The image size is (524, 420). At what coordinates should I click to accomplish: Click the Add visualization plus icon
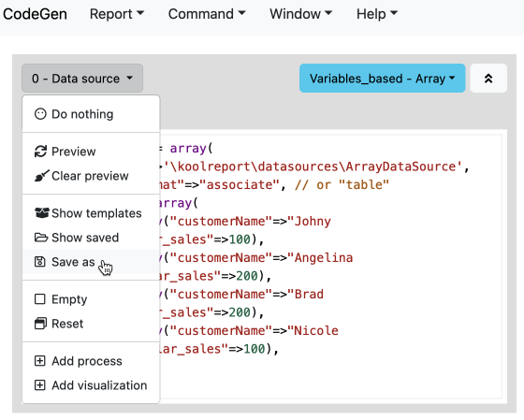pyautogui.click(x=39, y=385)
